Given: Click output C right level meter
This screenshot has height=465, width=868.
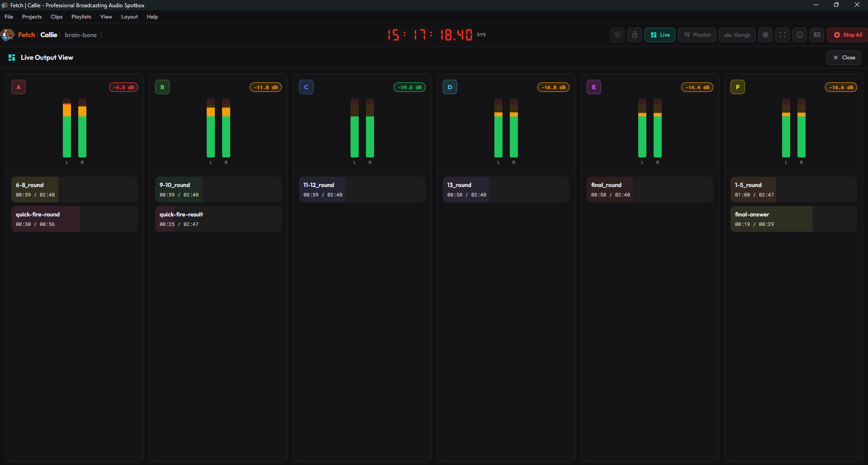Looking at the screenshot, I should coord(370,128).
